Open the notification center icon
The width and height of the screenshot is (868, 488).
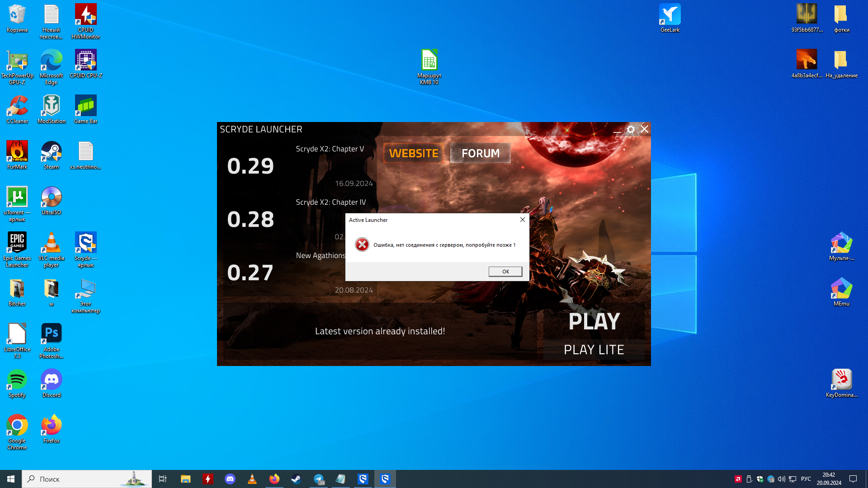pos(853,479)
